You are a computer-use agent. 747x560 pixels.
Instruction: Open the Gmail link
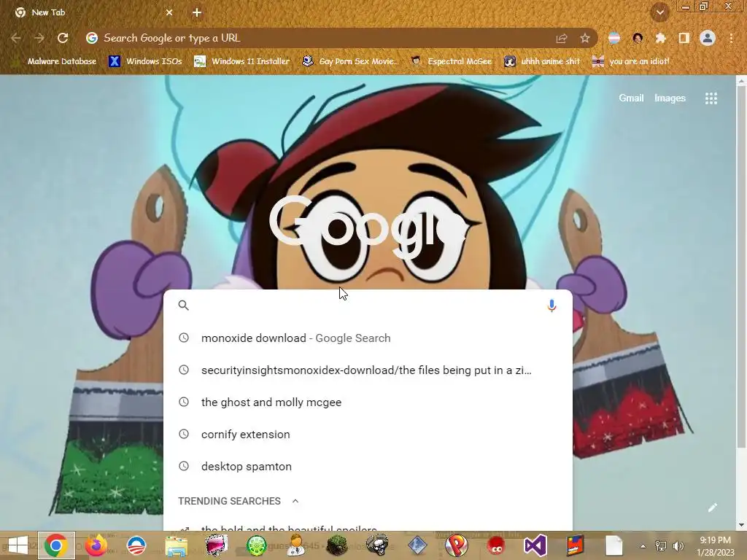coord(631,98)
